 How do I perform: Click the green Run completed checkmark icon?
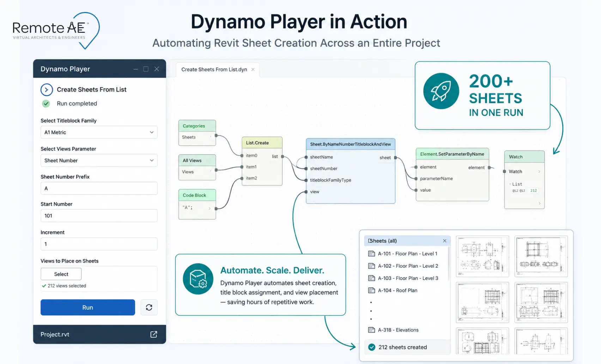coord(46,104)
